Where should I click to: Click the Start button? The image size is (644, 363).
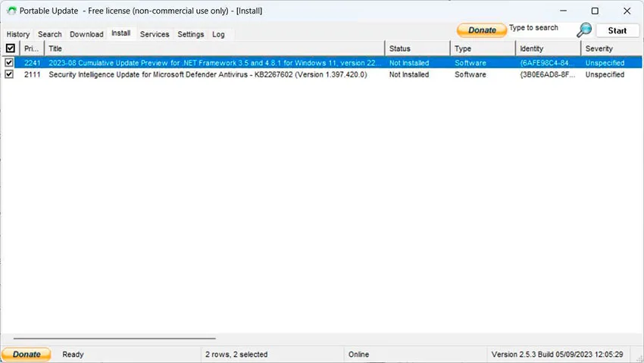[x=617, y=31]
